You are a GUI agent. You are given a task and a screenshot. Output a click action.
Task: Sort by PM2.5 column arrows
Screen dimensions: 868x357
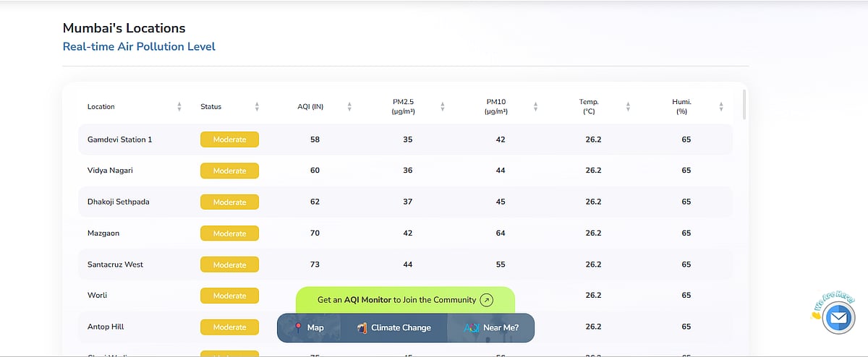pyautogui.click(x=442, y=107)
